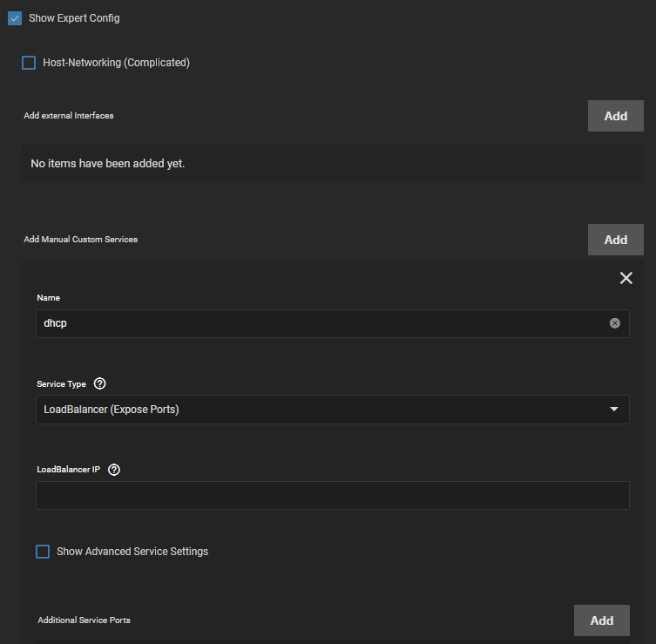656x644 pixels.
Task: Tick the Show Advanced Service Settings checkbox
Action: click(43, 552)
